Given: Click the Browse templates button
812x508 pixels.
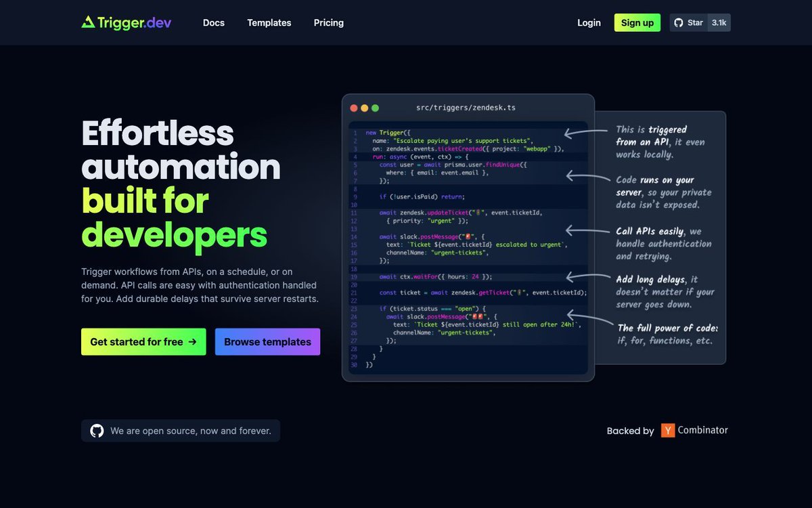Looking at the screenshot, I should 267,341.
